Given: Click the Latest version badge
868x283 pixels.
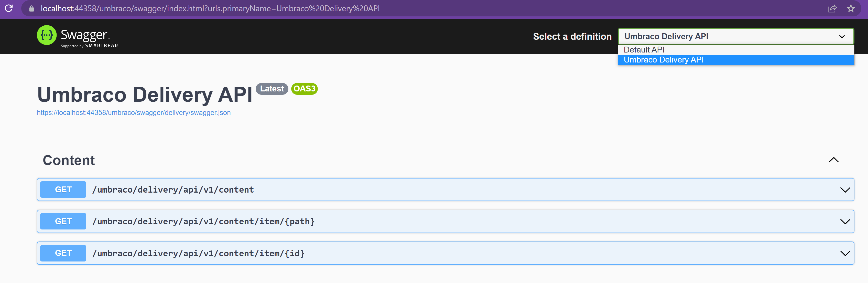Looking at the screenshot, I should pyautogui.click(x=272, y=89).
